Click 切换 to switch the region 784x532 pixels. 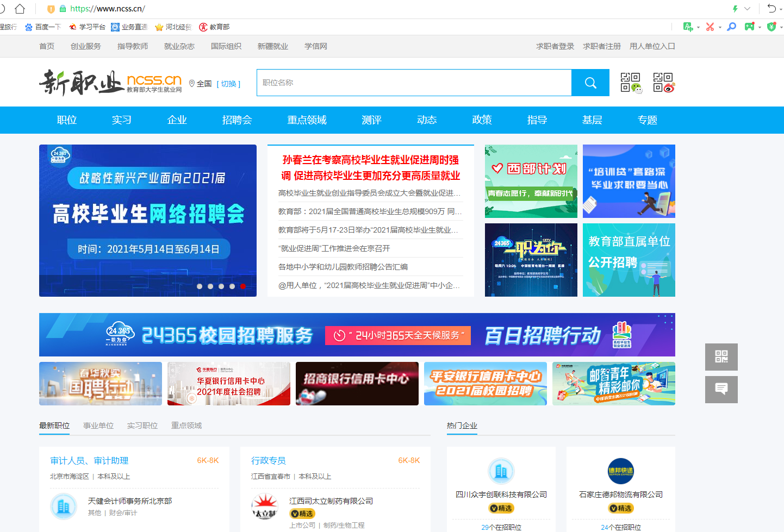(x=228, y=84)
